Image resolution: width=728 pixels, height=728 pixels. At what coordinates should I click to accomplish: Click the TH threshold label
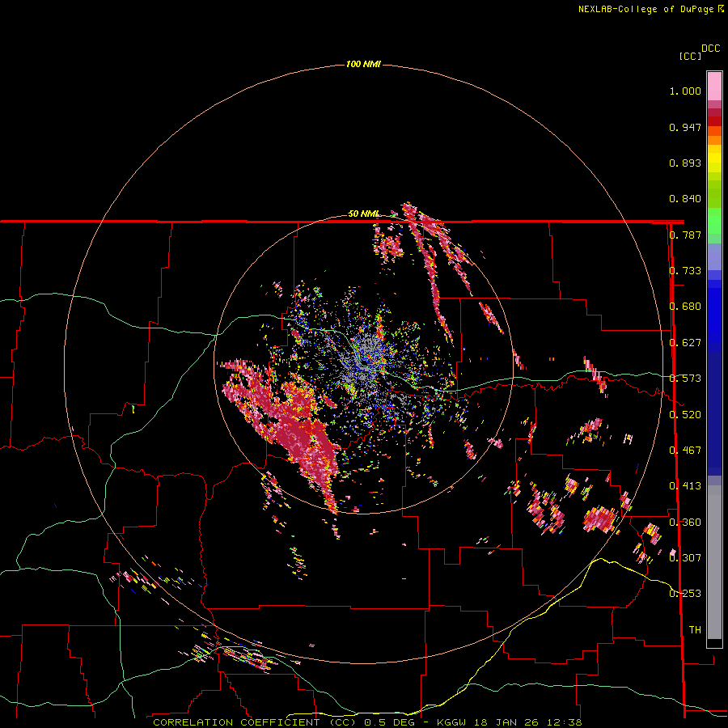695,630
